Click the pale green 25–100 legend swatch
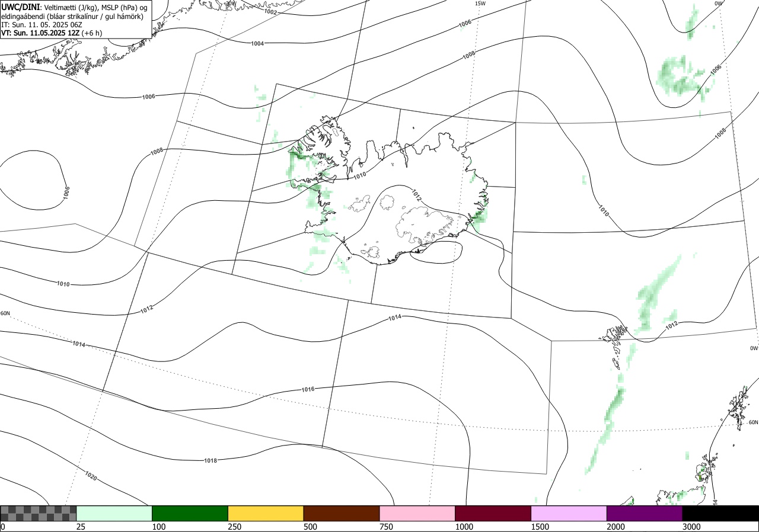 coord(114,513)
